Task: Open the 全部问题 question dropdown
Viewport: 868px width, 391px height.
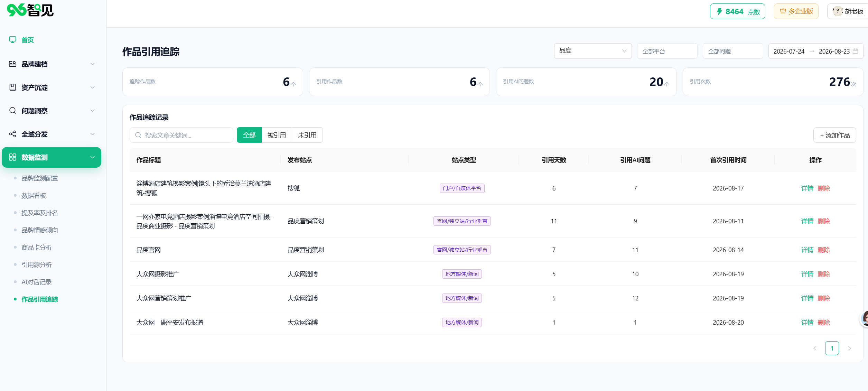Action: pyautogui.click(x=733, y=51)
